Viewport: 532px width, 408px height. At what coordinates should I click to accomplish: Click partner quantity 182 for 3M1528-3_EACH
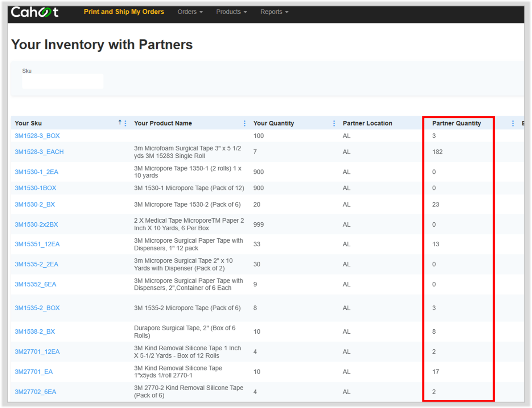tap(437, 152)
